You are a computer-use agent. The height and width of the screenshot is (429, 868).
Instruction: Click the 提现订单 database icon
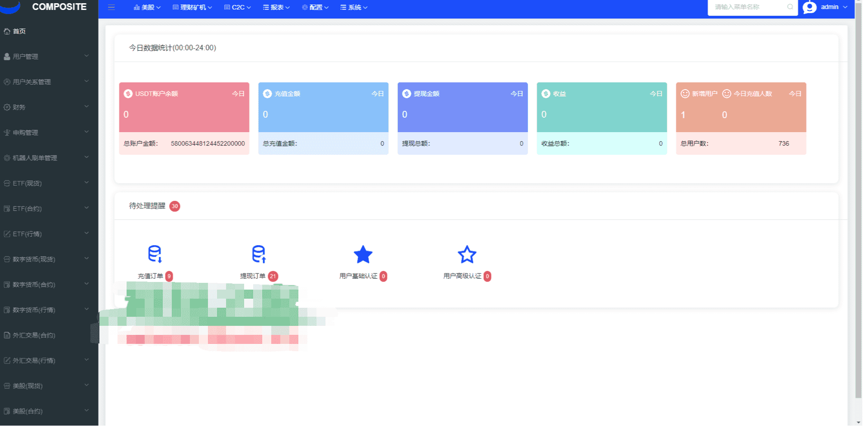tap(259, 254)
